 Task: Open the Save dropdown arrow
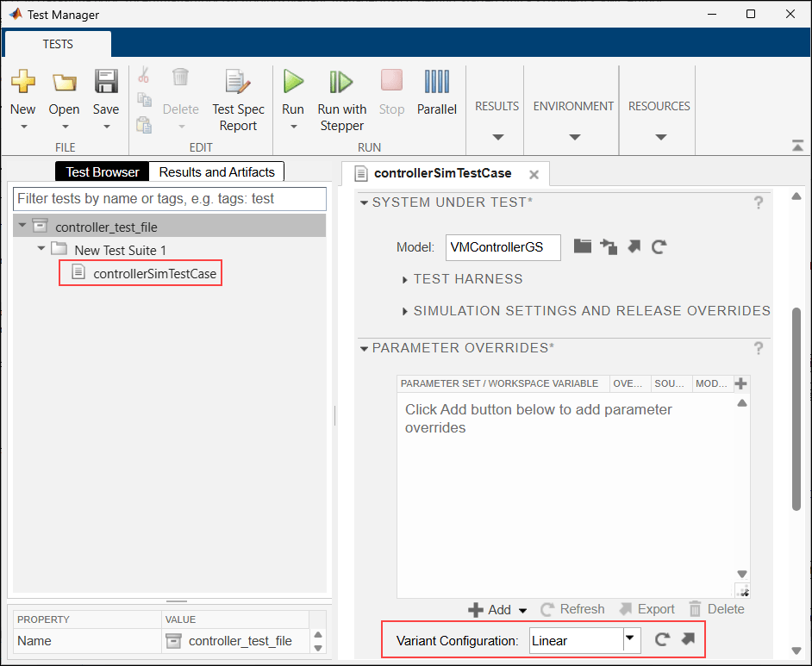pyautogui.click(x=107, y=127)
